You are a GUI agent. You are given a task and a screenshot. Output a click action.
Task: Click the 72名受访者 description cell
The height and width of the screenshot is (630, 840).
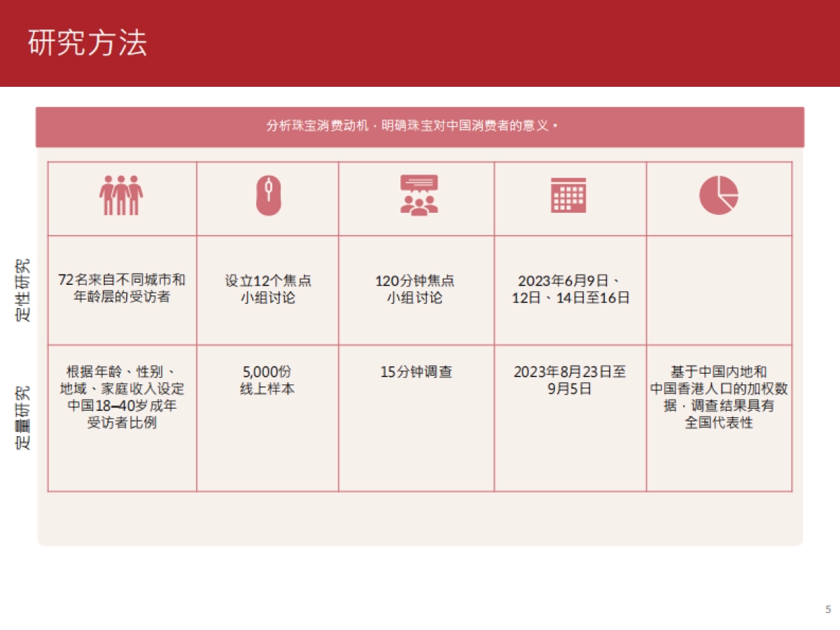[122, 288]
